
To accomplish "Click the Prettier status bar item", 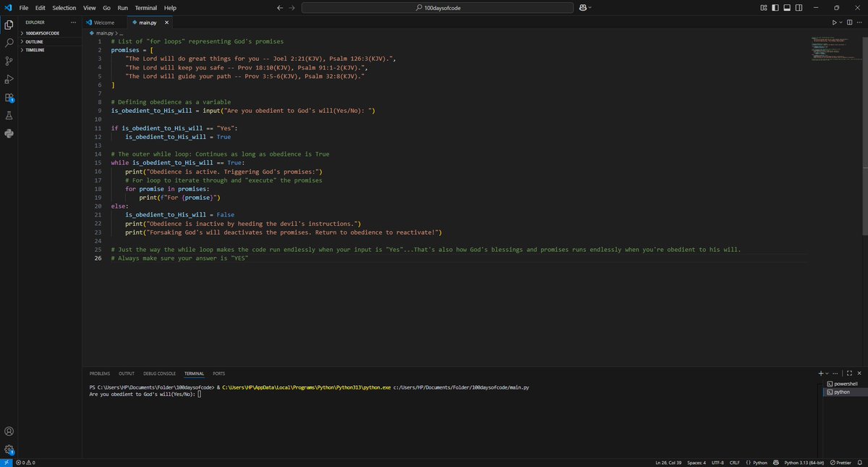I will pos(842,462).
